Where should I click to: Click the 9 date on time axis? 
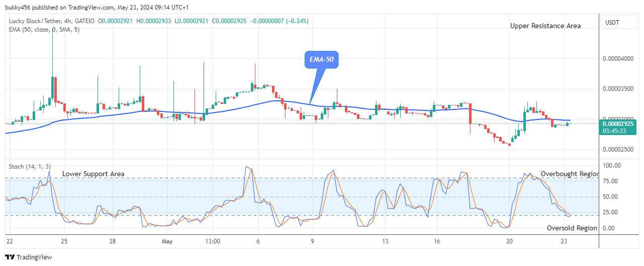(312, 241)
